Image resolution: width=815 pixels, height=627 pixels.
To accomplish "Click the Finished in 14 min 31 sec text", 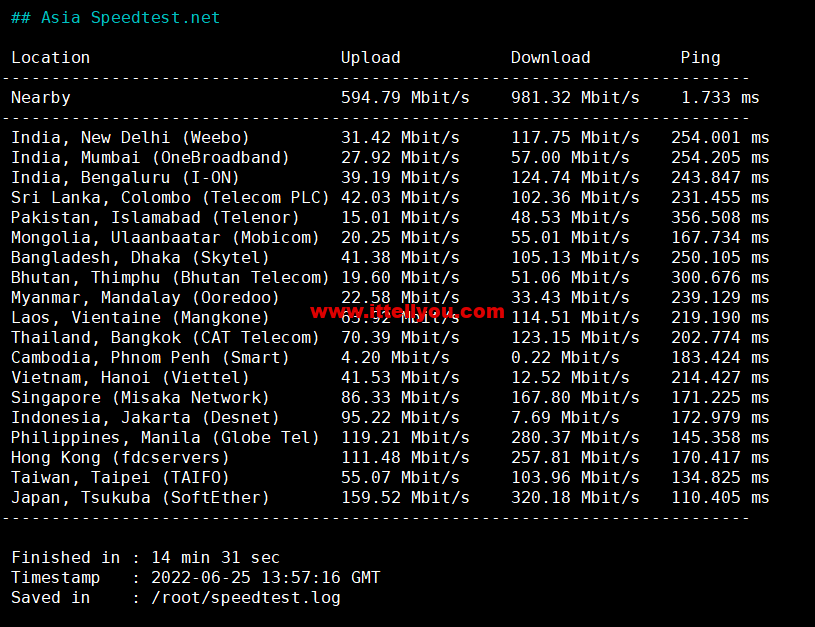I will (x=145, y=558).
